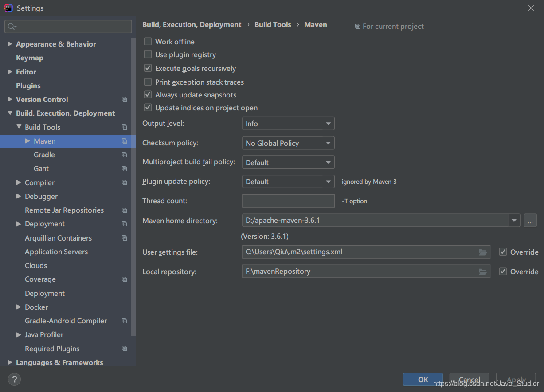544x392 pixels.
Task: Uncheck Update indices on project open
Action: pyautogui.click(x=148, y=108)
